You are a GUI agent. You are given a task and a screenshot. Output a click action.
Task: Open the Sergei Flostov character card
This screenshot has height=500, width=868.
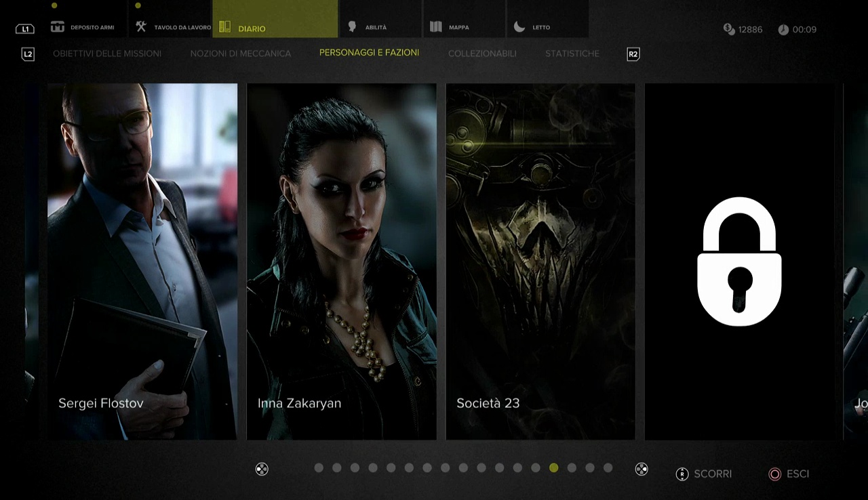142,262
